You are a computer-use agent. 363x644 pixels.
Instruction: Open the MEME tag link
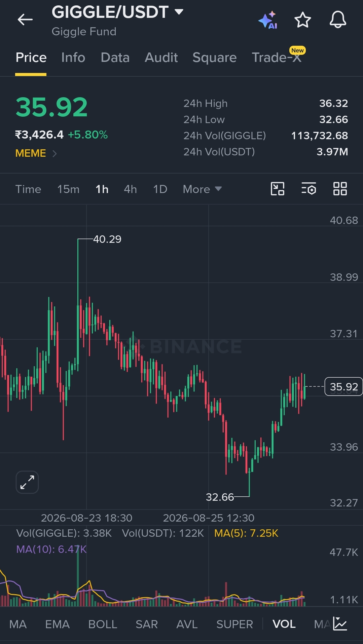point(31,153)
